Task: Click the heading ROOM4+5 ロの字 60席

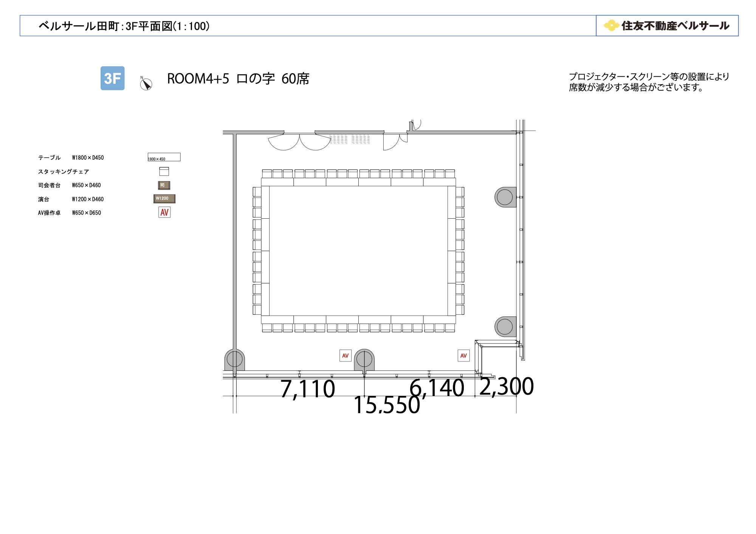Action: (238, 79)
